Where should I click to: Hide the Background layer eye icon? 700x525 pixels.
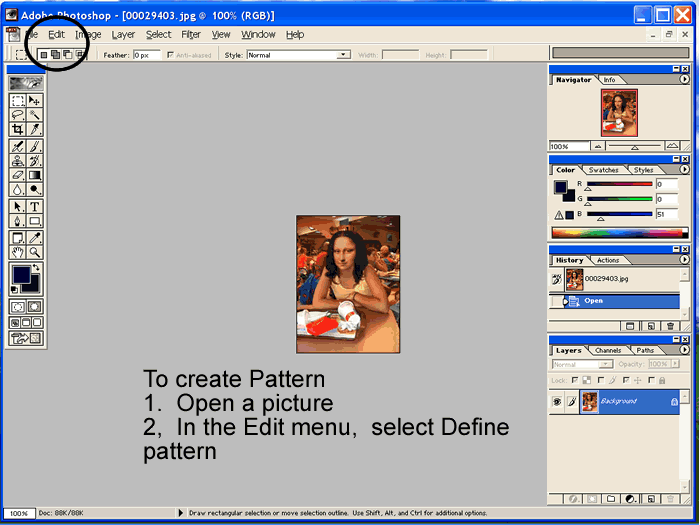[x=557, y=401]
